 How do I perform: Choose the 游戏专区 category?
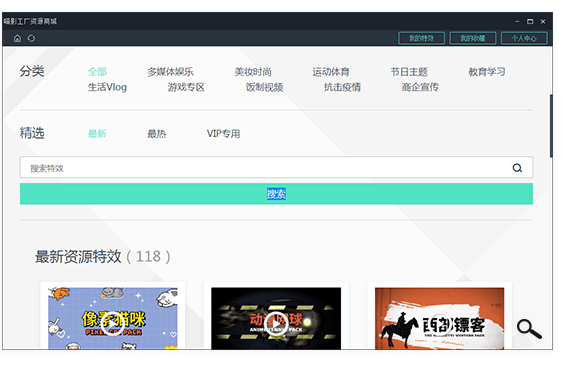[186, 87]
